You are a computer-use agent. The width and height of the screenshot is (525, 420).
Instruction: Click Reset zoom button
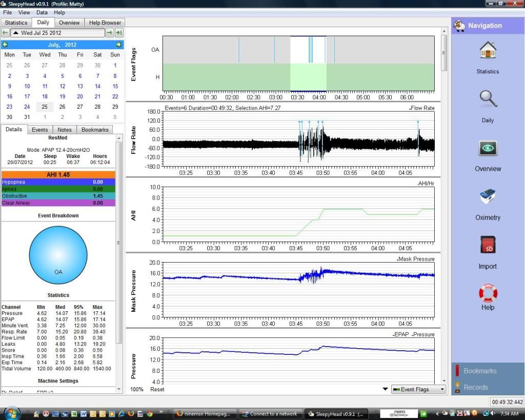[x=157, y=389]
